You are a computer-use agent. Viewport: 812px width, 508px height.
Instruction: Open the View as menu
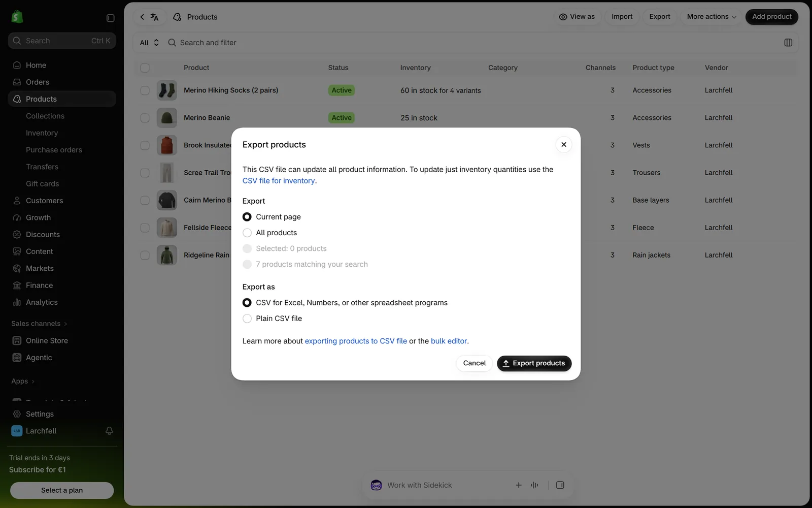pyautogui.click(x=577, y=17)
